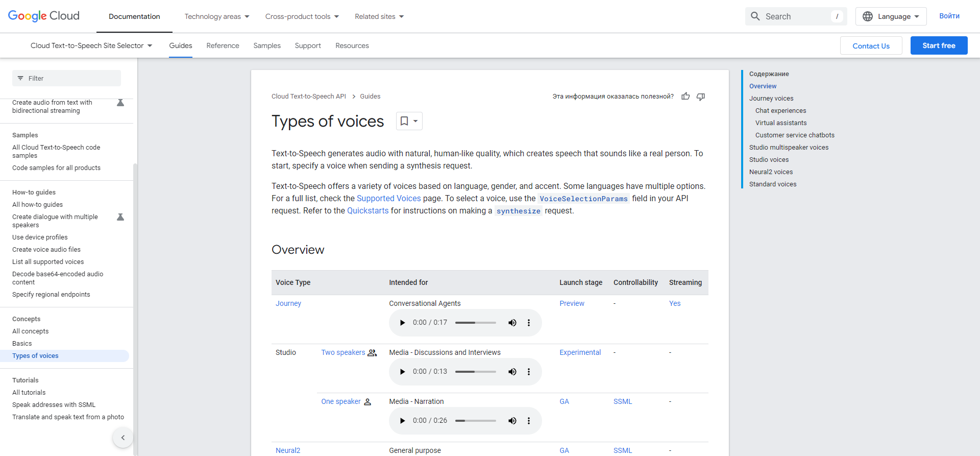The image size is (980, 456).
Task: Open the Documentation tab
Action: (134, 16)
